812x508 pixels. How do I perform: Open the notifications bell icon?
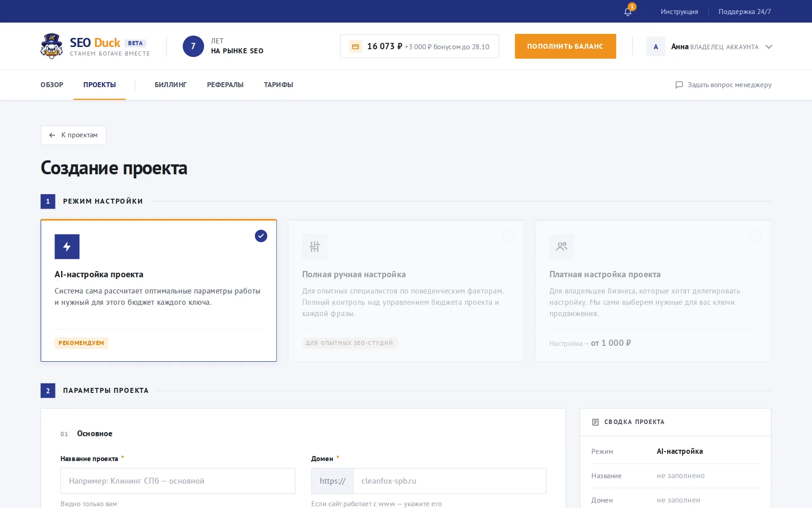pos(627,12)
